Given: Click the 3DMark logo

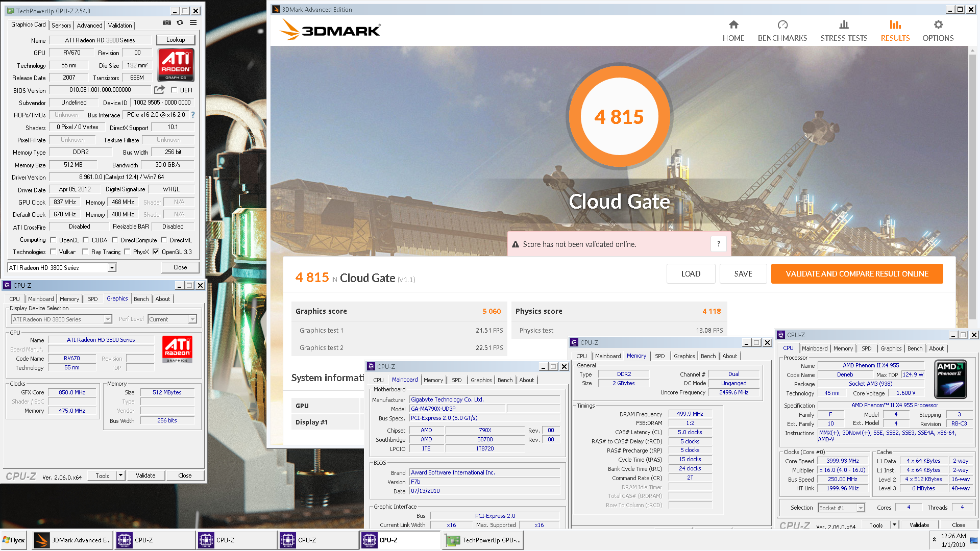Looking at the screenshot, I should point(330,30).
